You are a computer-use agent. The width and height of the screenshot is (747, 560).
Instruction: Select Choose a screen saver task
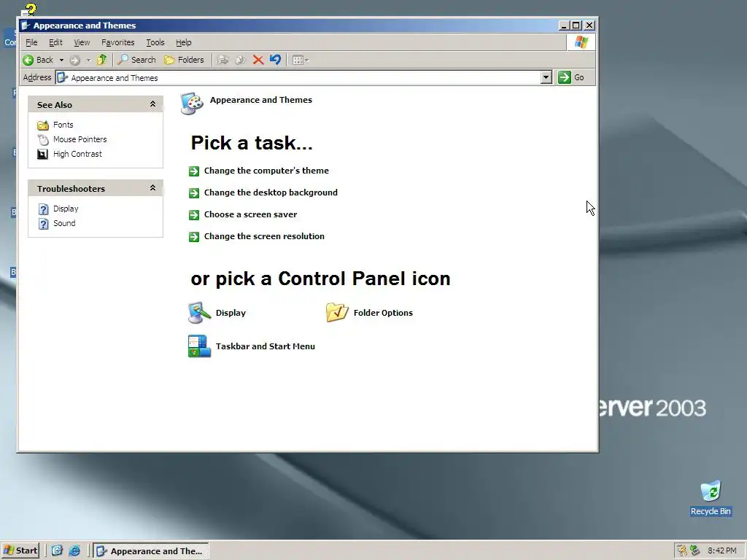(x=251, y=214)
